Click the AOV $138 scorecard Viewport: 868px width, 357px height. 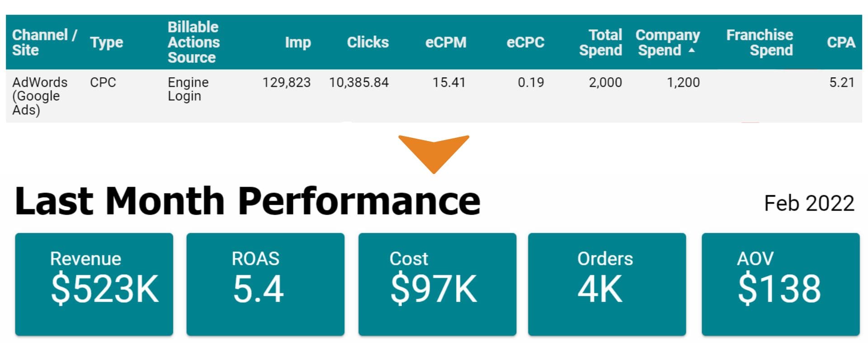click(x=780, y=284)
